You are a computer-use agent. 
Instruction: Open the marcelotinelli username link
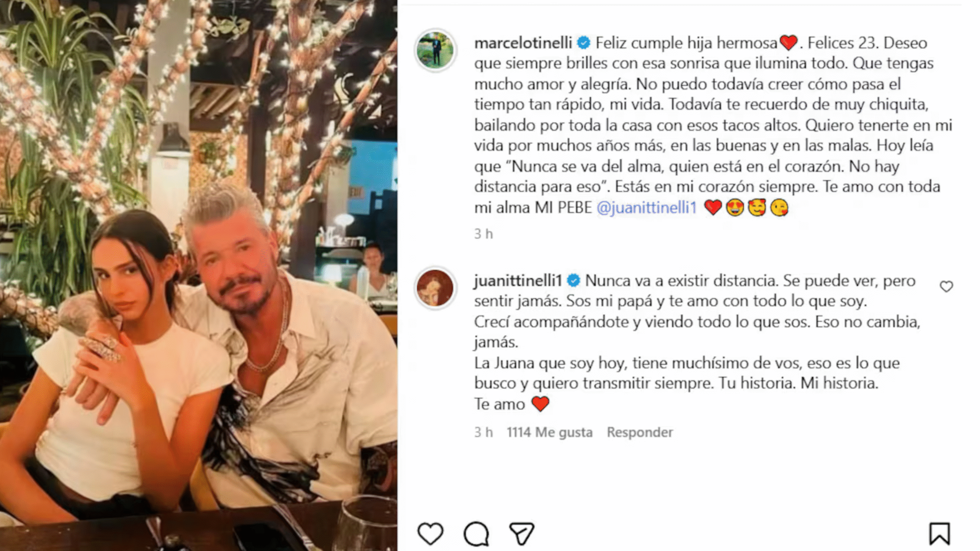pos(523,43)
